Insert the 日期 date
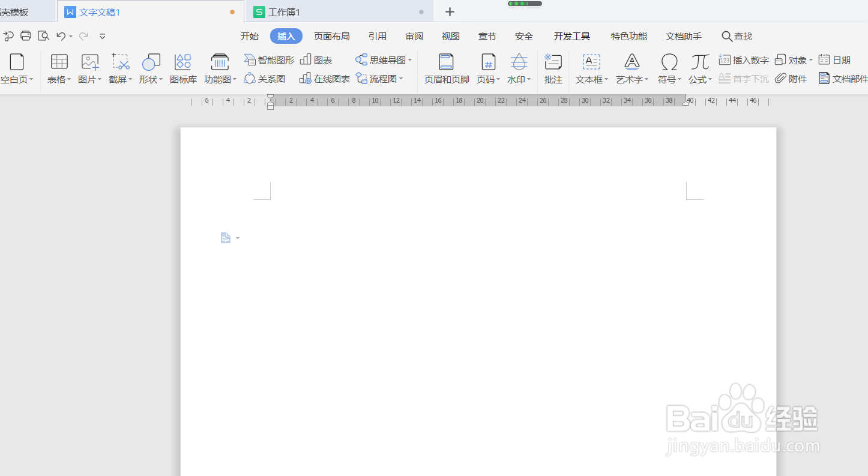This screenshot has height=476, width=868. point(834,60)
